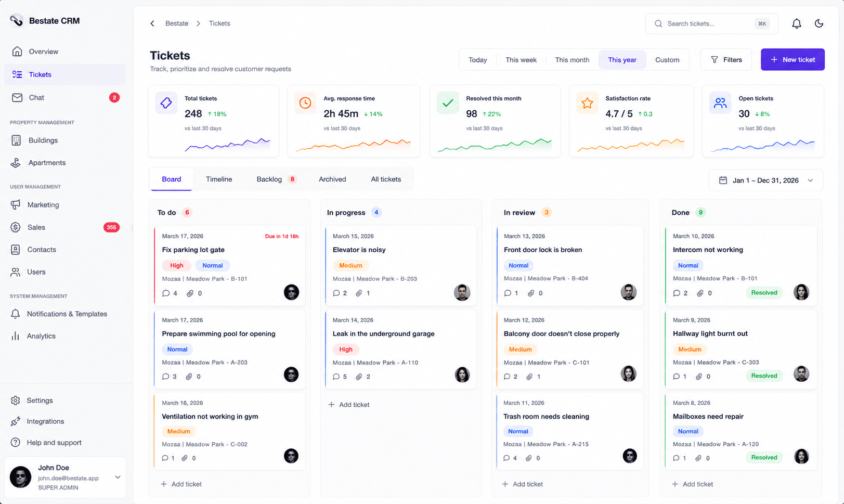The width and height of the screenshot is (844, 504).
Task: Click the Bestate CRM logo icon
Action: pyautogui.click(x=17, y=20)
